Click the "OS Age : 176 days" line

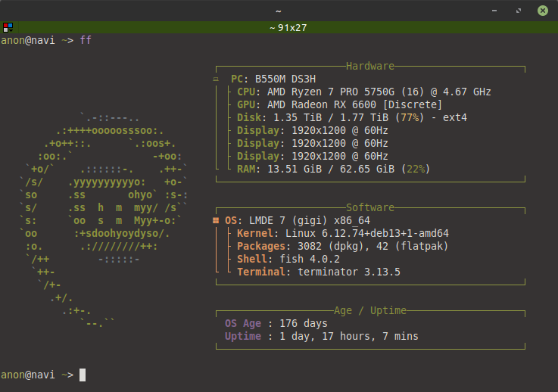coord(276,323)
